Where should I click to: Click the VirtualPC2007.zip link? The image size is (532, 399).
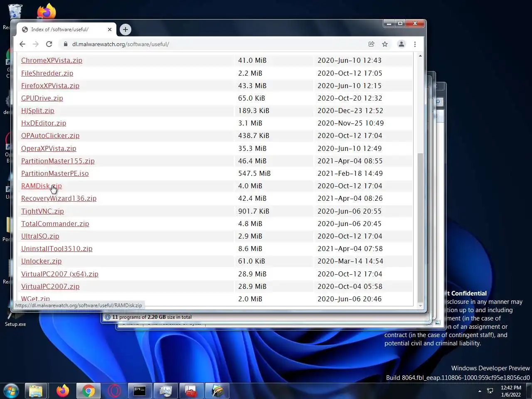coord(50,286)
